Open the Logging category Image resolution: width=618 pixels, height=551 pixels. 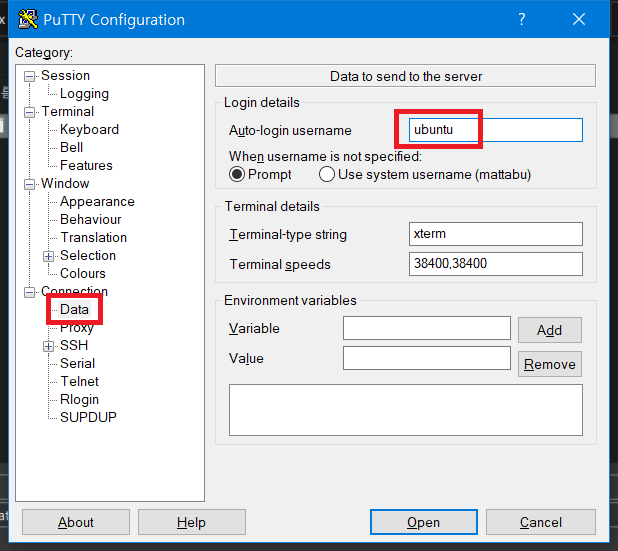84,93
